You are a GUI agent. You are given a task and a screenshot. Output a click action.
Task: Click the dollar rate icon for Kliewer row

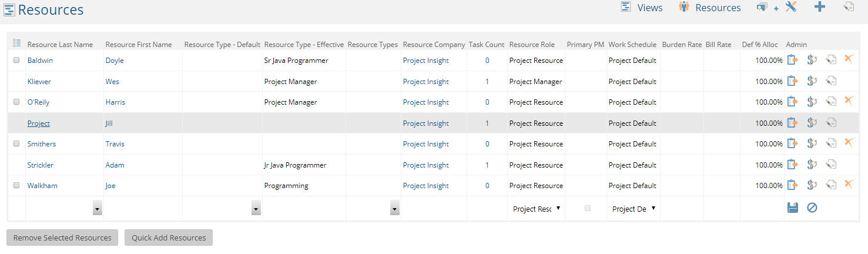812,81
